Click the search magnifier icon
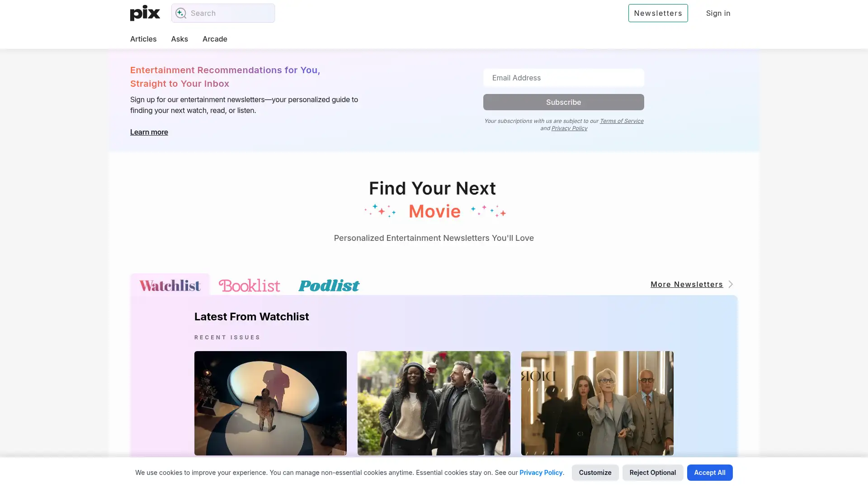Viewport: 868px width, 488px height. point(181,13)
